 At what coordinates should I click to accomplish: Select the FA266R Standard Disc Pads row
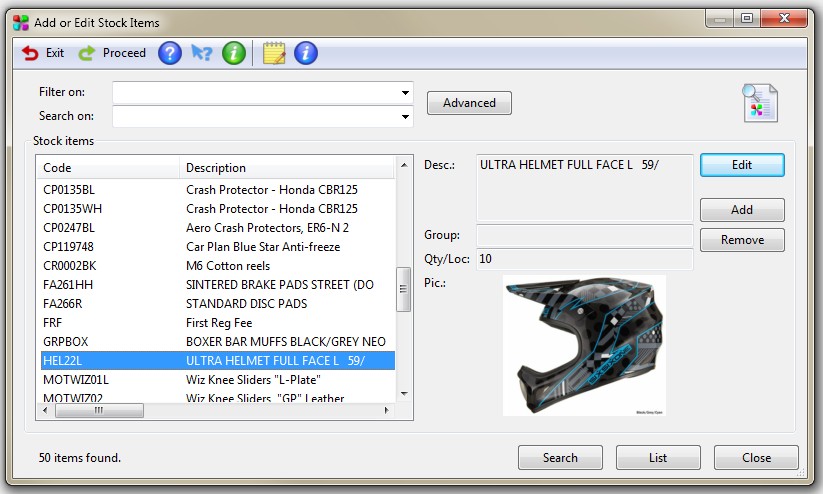217,303
